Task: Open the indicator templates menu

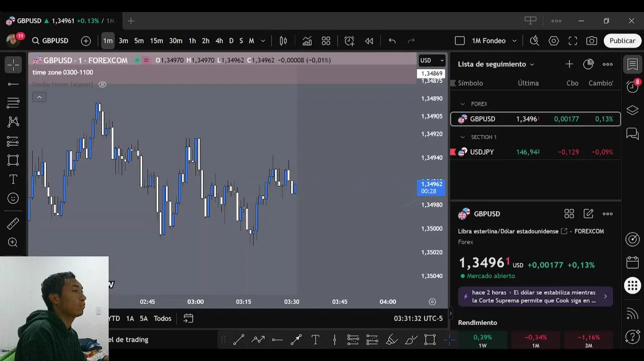Action: [326, 41]
